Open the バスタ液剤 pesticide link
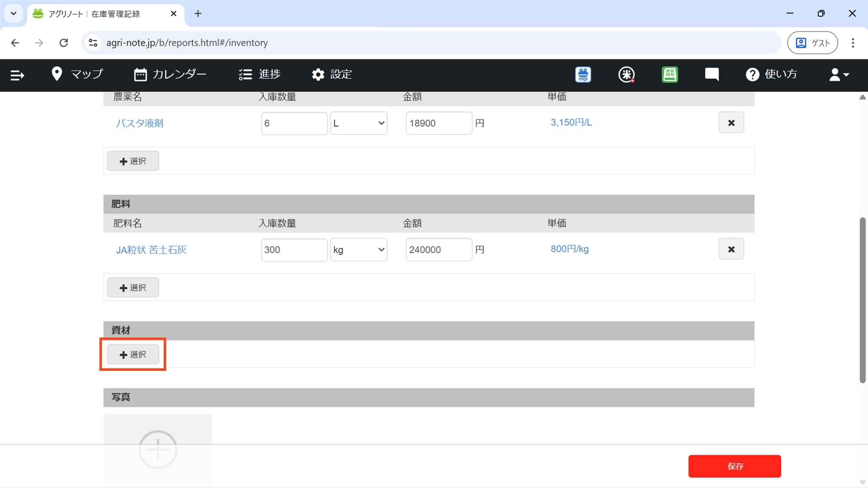 click(x=139, y=123)
